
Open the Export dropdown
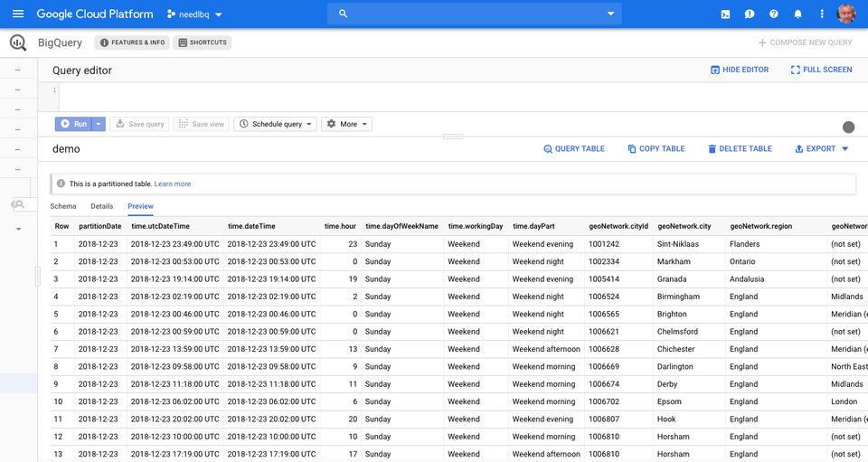point(822,149)
